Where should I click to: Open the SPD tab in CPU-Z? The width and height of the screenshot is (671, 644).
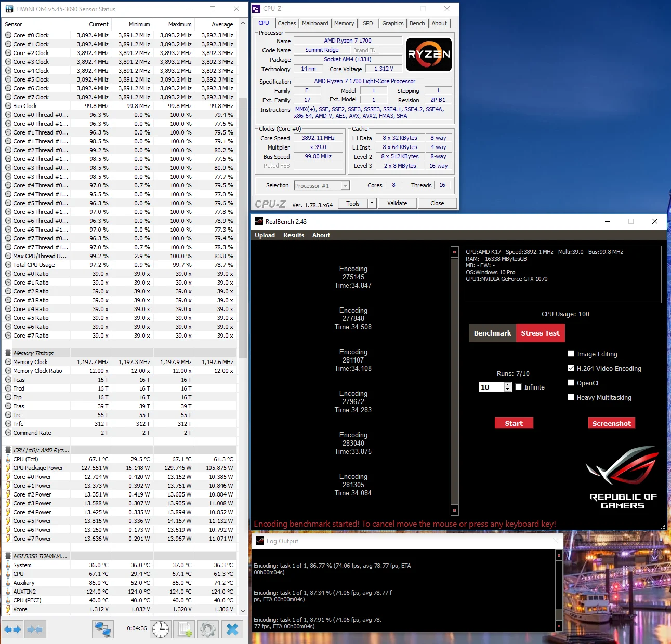[368, 23]
